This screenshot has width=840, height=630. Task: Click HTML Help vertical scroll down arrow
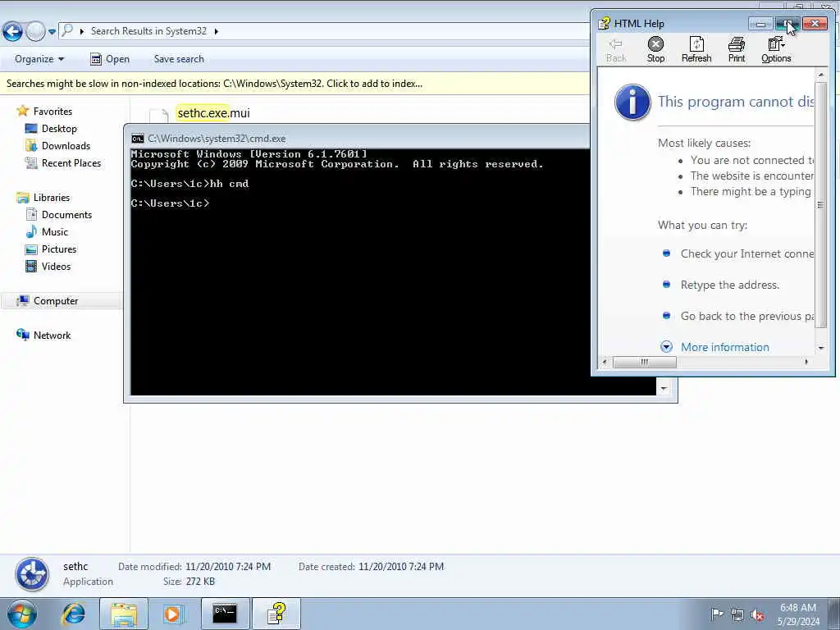(820, 348)
